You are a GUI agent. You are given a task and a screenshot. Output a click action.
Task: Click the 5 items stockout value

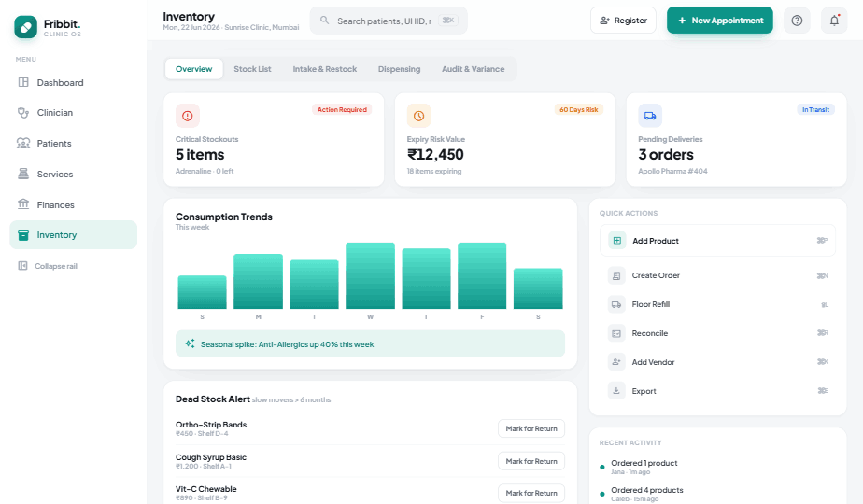(x=200, y=155)
